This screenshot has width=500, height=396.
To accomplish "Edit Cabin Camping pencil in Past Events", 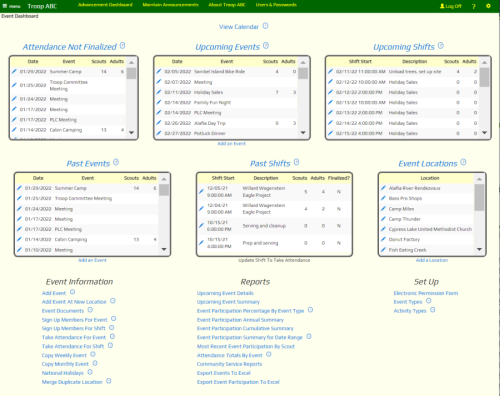I will tap(19, 239).
